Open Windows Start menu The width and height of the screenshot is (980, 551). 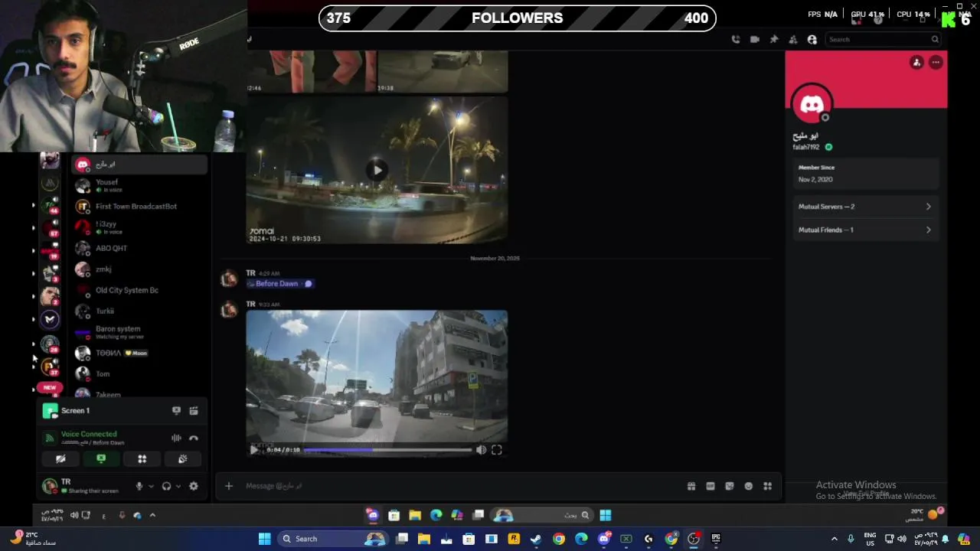[264, 539]
